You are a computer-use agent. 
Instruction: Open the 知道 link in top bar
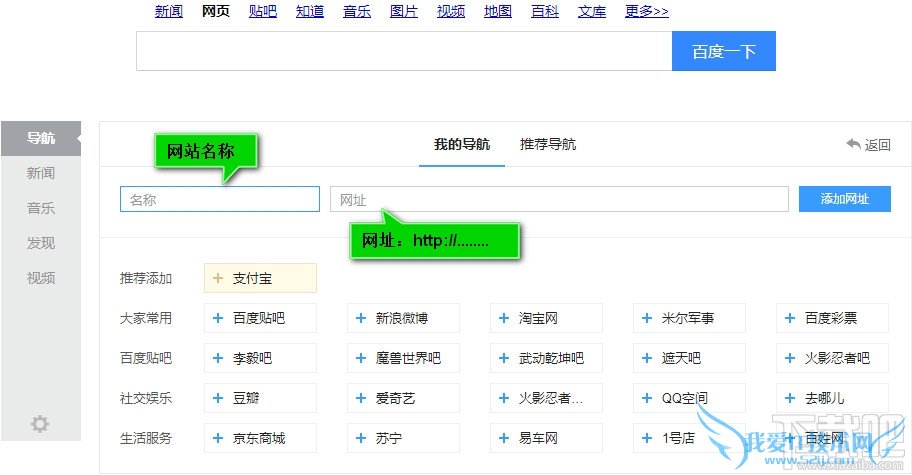[x=310, y=11]
